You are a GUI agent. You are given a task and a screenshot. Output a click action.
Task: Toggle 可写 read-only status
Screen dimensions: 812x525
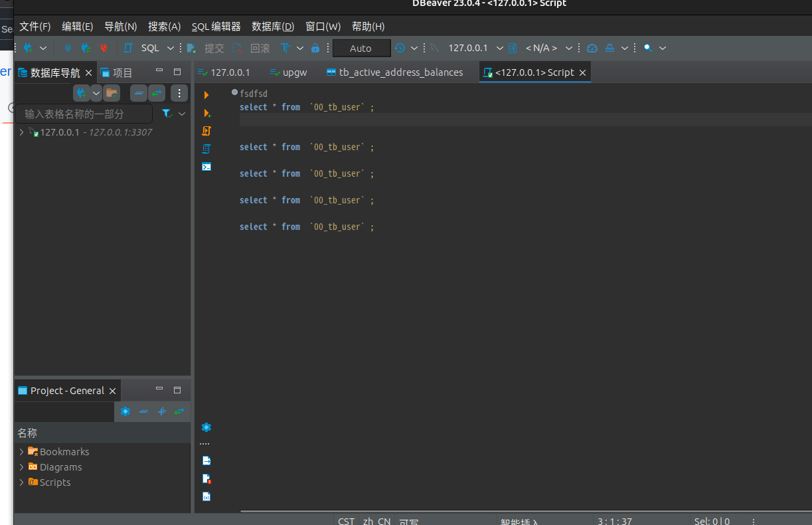tap(409, 522)
